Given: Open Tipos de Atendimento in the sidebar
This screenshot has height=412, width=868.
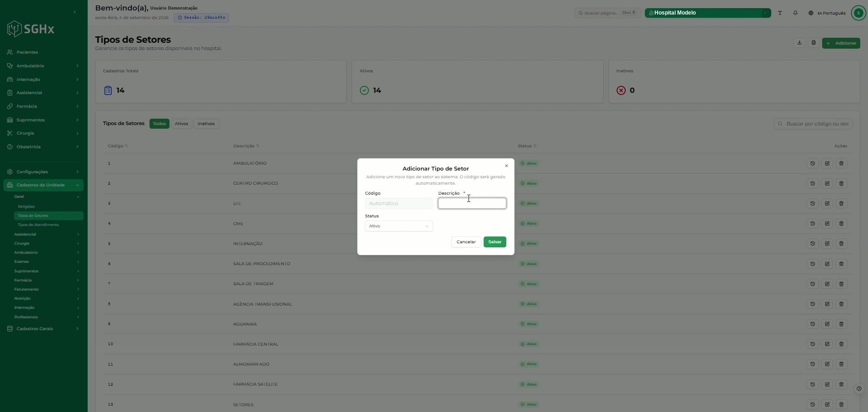Looking at the screenshot, I should pyautogui.click(x=38, y=225).
